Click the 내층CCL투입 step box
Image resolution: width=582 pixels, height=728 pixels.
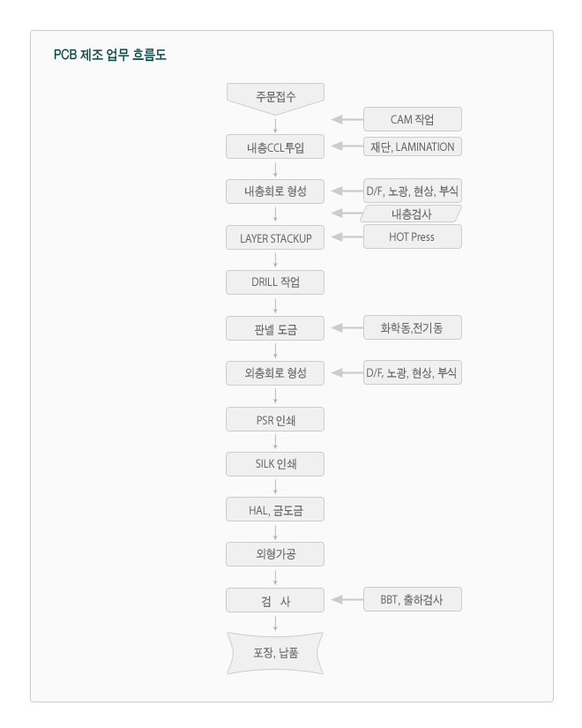click(x=275, y=146)
